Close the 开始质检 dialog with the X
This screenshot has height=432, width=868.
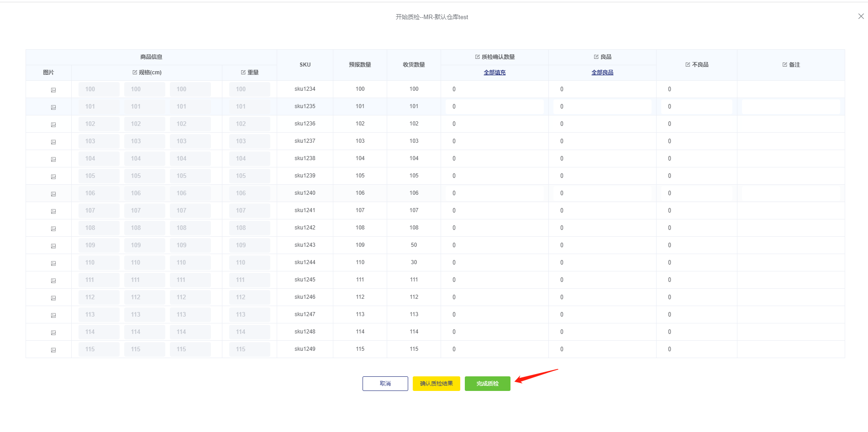coord(861,16)
